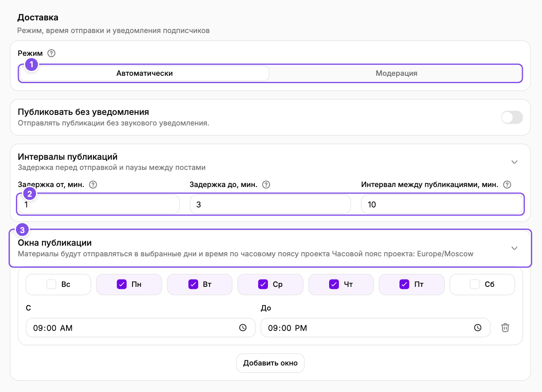Uncheck the Пн day checkbox
This screenshot has height=392, width=542.
coord(122,284)
